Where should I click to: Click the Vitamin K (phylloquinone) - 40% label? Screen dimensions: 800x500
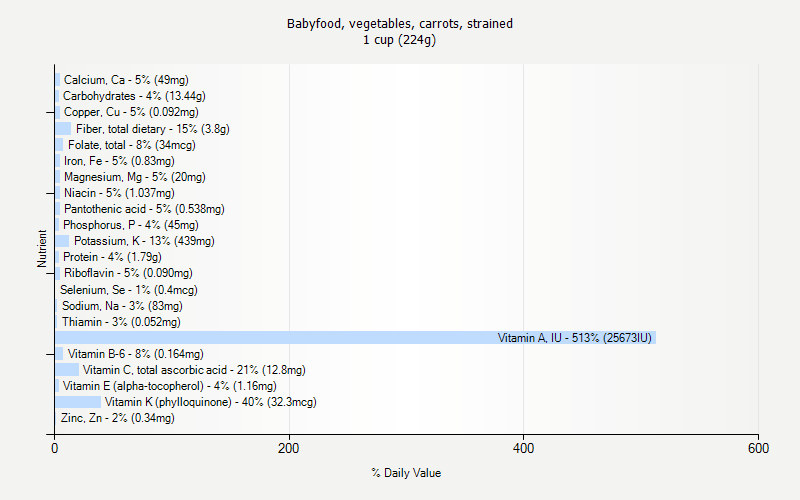point(211,402)
